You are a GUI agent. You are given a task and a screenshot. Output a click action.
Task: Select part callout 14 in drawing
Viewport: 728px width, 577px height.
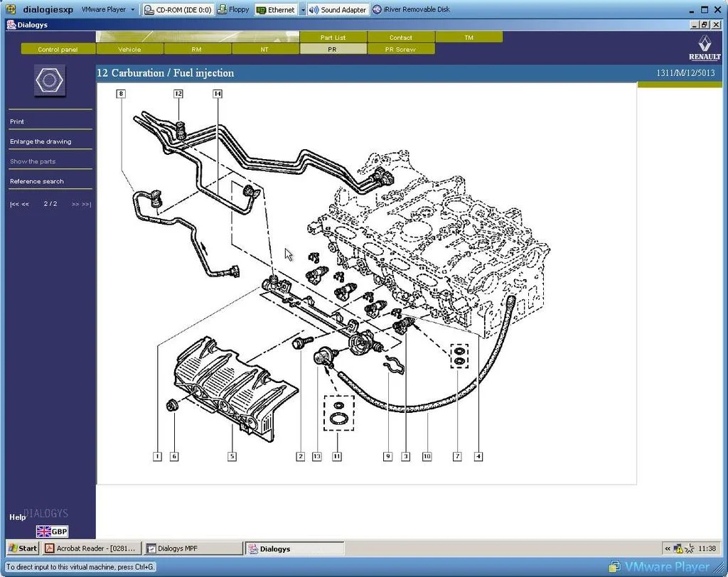tap(218, 94)
